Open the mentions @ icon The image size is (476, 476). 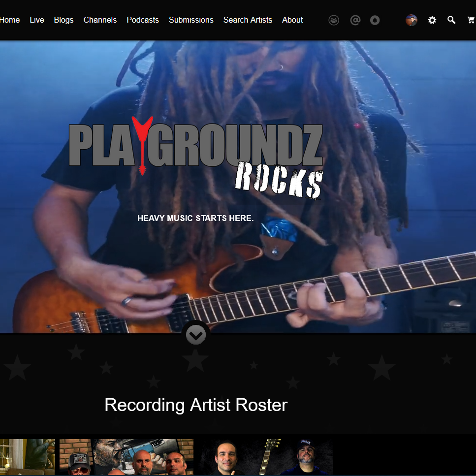tap(355, 20)
